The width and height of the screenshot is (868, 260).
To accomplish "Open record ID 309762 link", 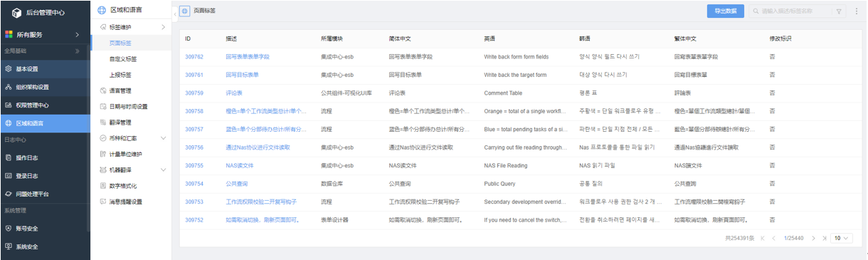I will 194,56.
